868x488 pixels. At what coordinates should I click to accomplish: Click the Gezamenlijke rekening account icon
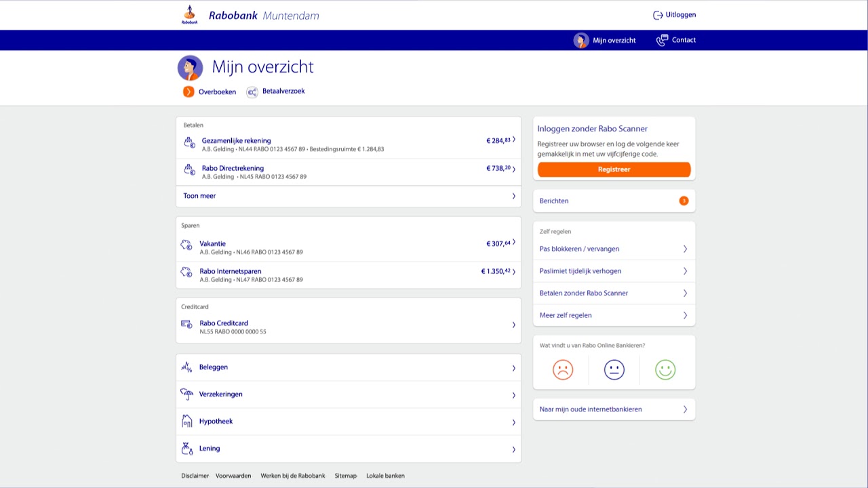pyautogui.click(x=189, y=142)
